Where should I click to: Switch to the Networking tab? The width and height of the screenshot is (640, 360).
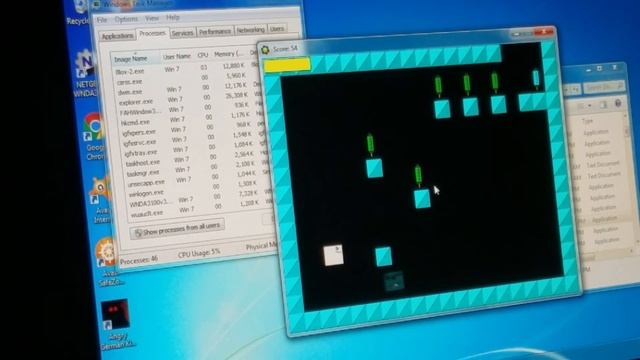click(x=250, y=30)
